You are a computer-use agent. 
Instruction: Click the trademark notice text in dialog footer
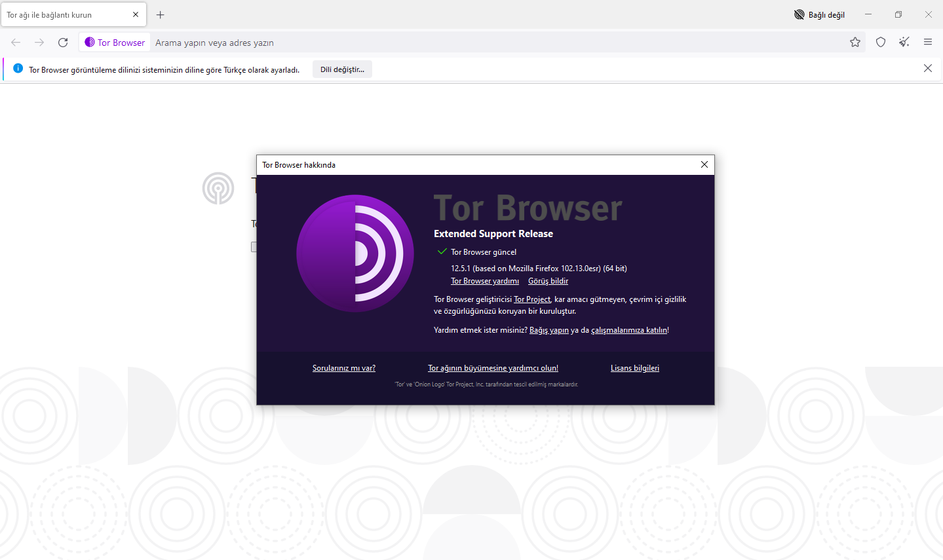coord(486,384)
